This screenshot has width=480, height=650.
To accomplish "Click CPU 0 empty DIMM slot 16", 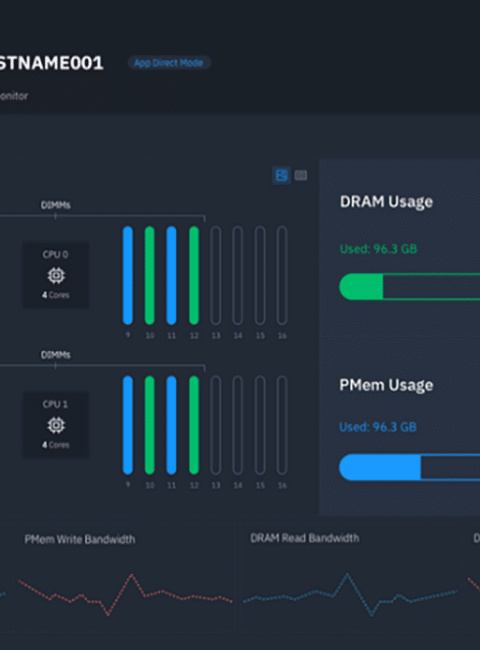I will click(x=282, y=275).
